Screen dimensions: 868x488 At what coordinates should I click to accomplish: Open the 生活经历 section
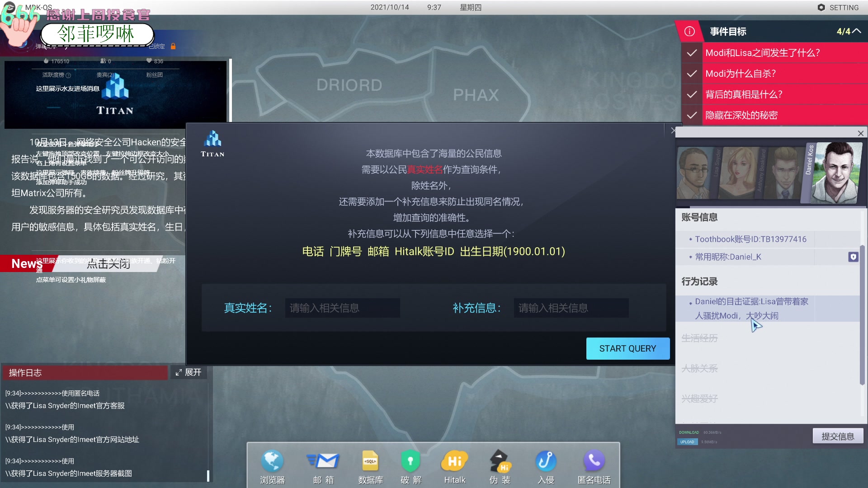(x=699, y=338)
